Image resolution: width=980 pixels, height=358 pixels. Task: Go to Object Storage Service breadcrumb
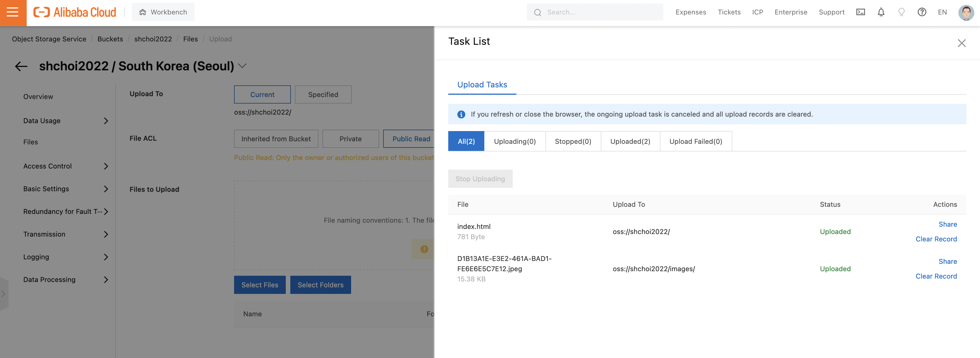coord(49,39)
